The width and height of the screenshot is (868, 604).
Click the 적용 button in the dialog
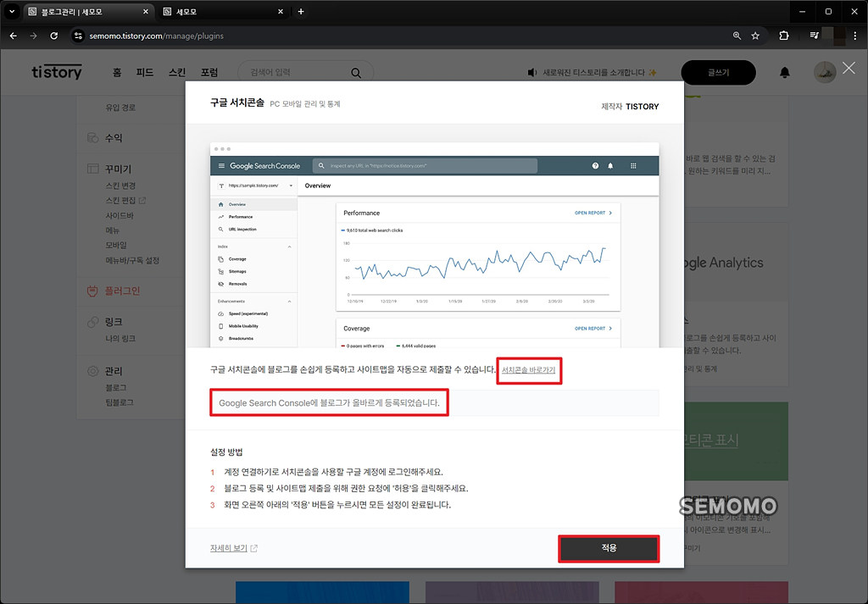click(609, 548)
